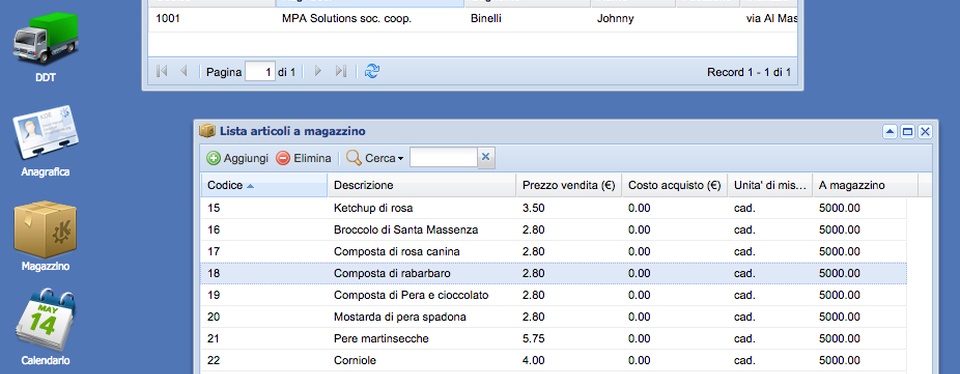Go to first page arrow icon
The width and height of the screenshot is (960, 374).
[162, 72]
